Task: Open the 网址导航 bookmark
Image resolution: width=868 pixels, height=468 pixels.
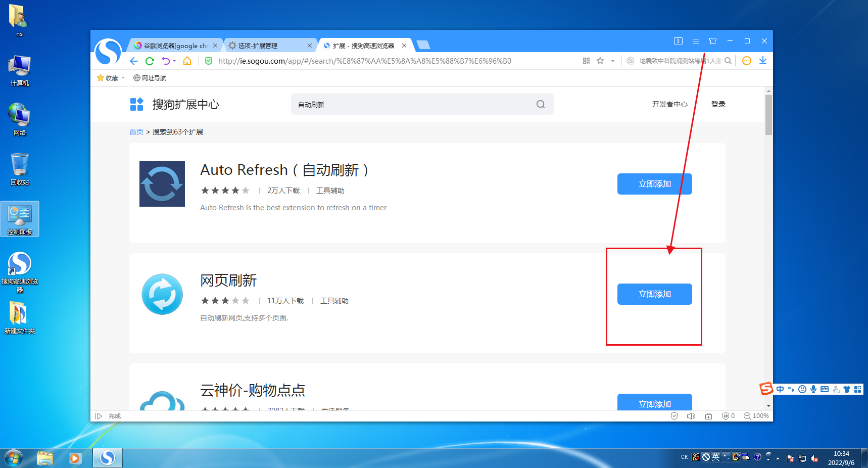Action: click(x=150, y=78)
